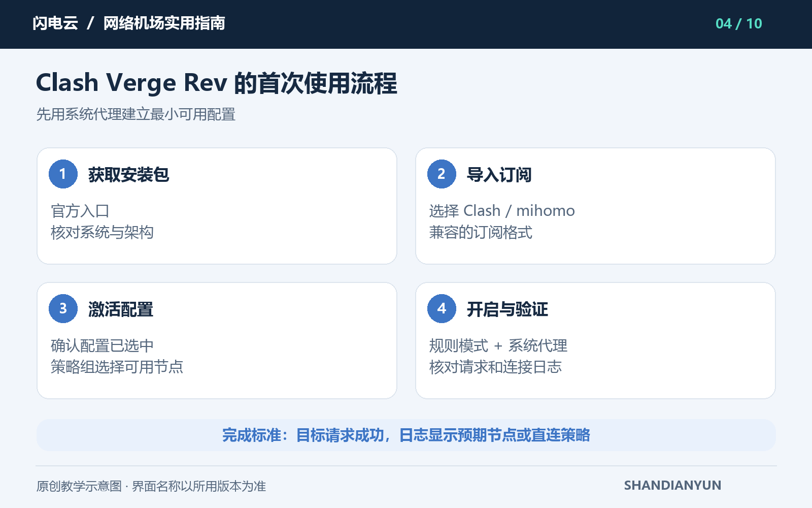Click 网络机场实用指南 breadcrumb text
Viewport: 812px width, 508px height.
tap(164, 23)
